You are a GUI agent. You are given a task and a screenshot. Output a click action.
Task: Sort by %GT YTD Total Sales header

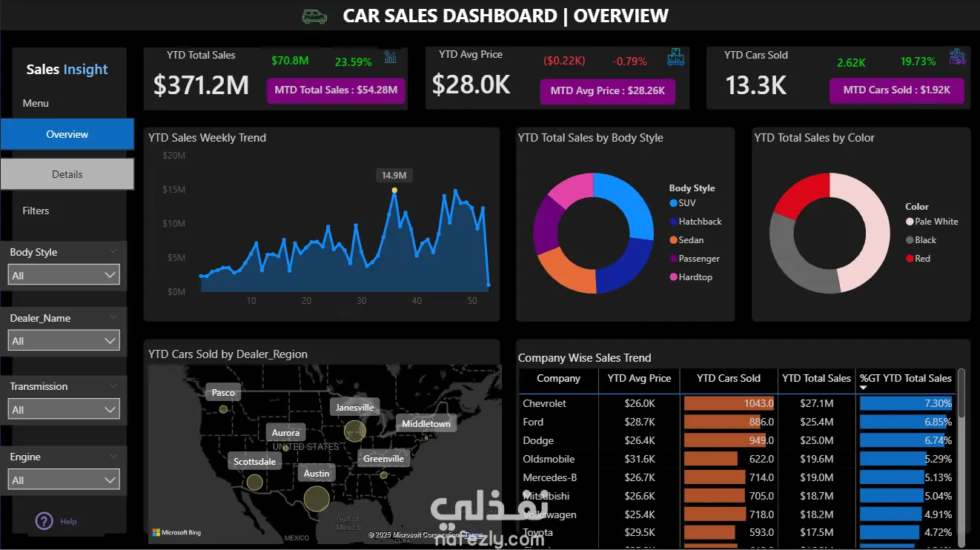(905, 378)
